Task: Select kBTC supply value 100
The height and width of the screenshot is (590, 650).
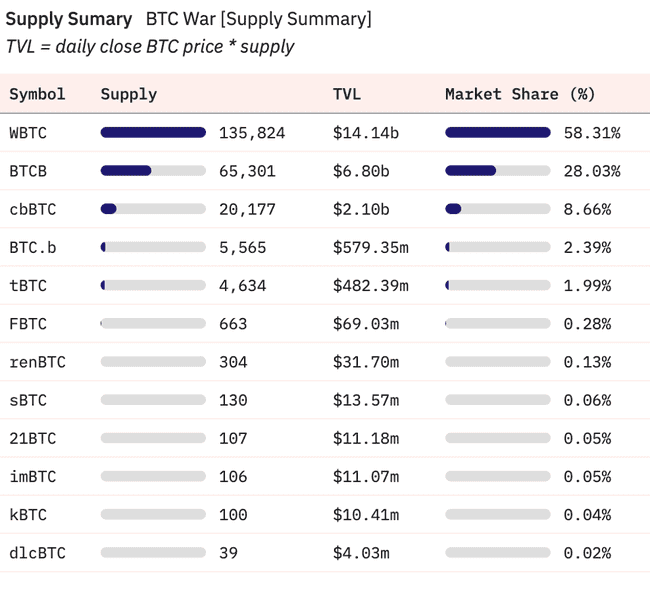Action: click(x=233, y=515)
